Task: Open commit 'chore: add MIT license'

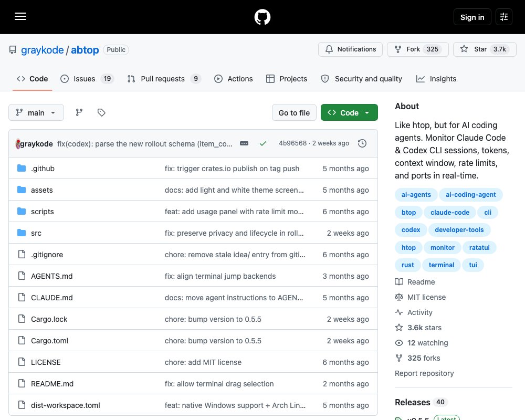Action: coord(203,362)
